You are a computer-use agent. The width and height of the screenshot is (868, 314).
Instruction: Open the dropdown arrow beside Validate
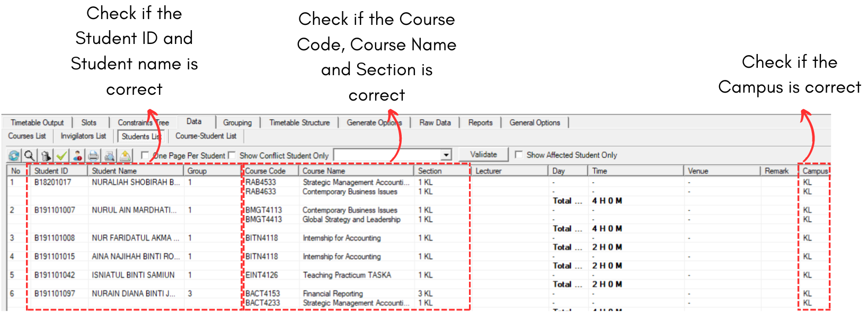click(446, 155)
